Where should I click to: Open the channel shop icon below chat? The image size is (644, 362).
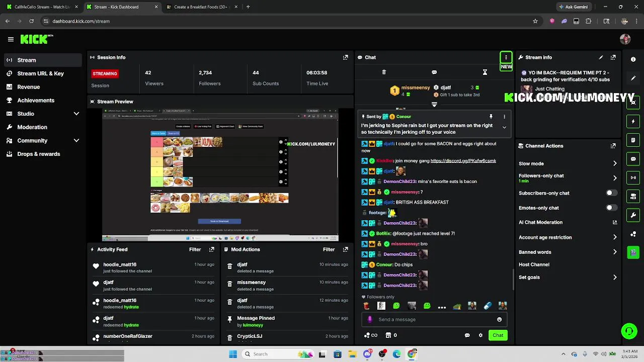click(388, 335)
